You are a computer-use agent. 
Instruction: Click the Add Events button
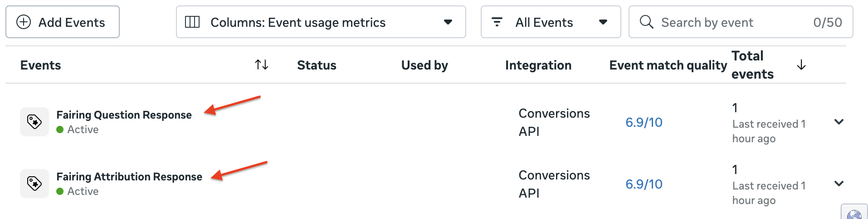click(63, 22)
